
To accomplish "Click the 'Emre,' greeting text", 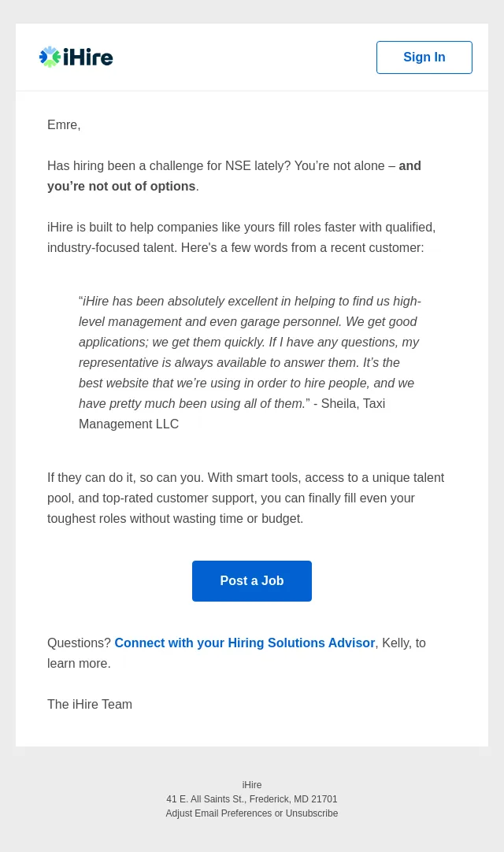I will click(64, 125).
